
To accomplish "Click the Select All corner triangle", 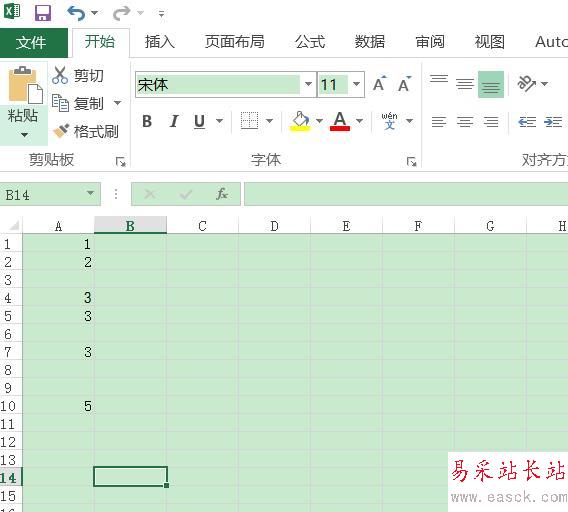I will click(x=13, y=225).
